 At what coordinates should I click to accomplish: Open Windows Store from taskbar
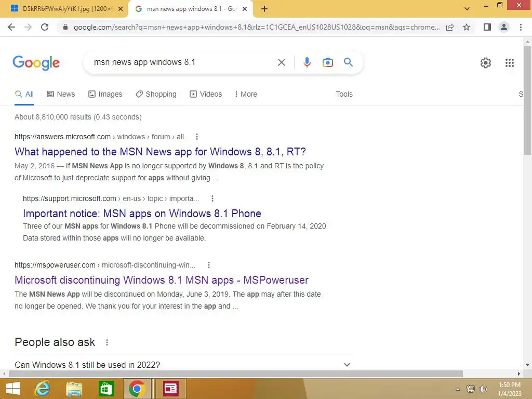tap(106, 389)
